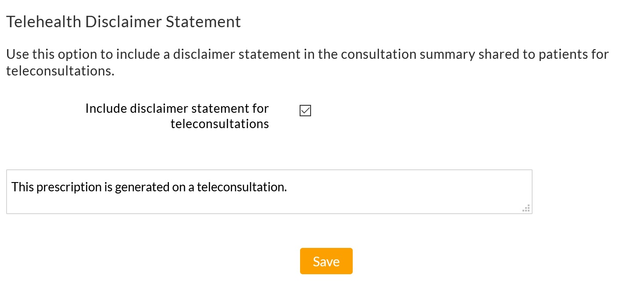Click the prescription teleconsultation disclaimer sentence
644x283 pixels.
[149, 187]
